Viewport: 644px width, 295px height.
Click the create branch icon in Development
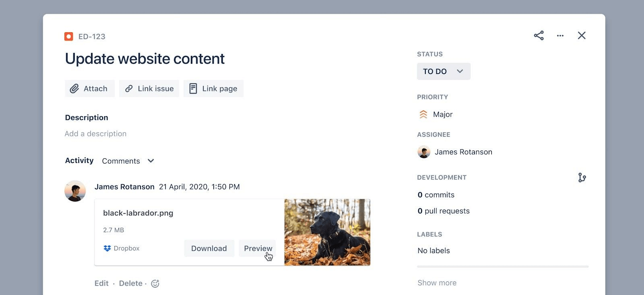[x=582, y=177]
